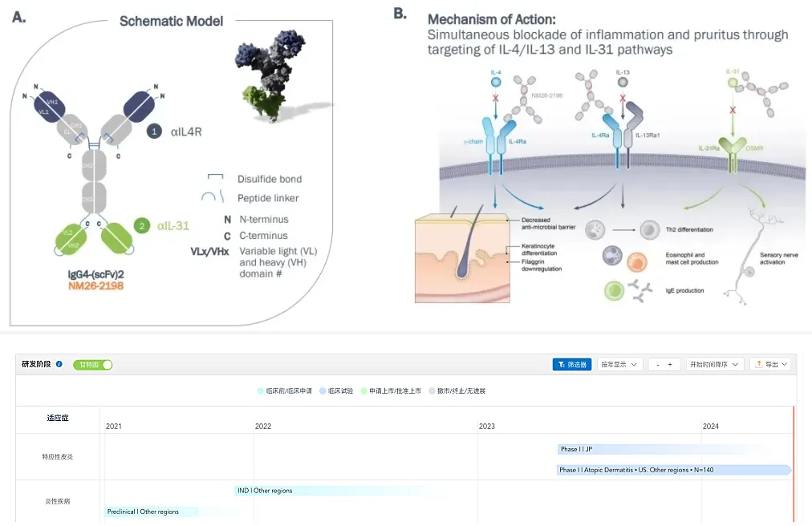The image size is (812, 526).
Task: Select the Phase I Atopic Dermatitis bar
Action: click(x=674, y=470)
